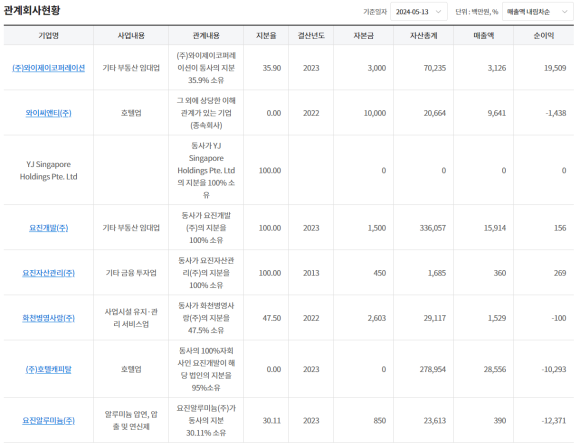Open the 요진자산관리(주) company link
The width and height of the screenshot is (580, 448).
pos(48,273)
